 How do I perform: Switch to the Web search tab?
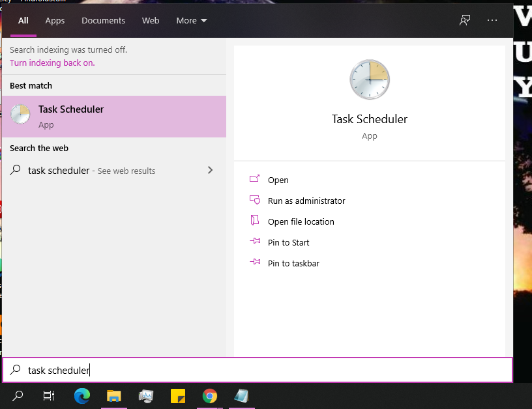pos(151,21)
